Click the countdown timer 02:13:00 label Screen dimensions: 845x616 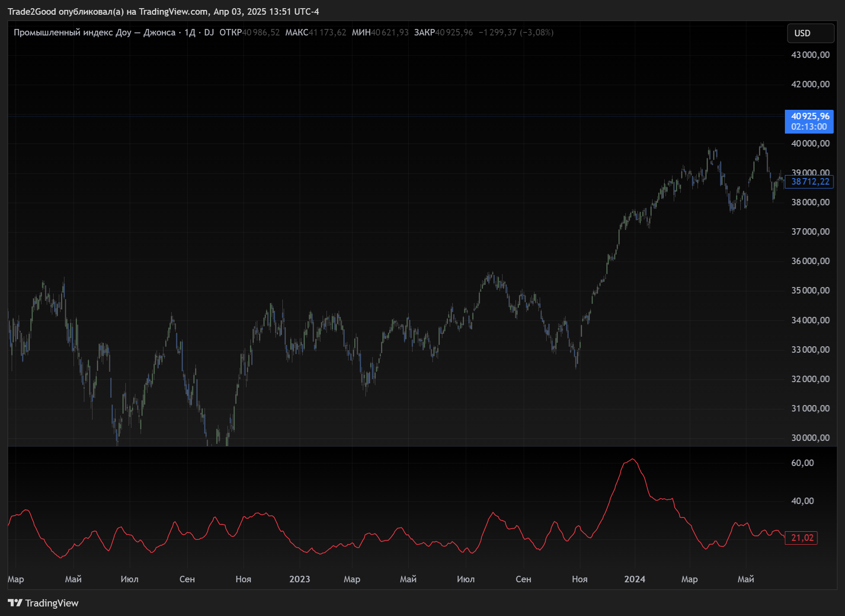[x=809, y=127]
